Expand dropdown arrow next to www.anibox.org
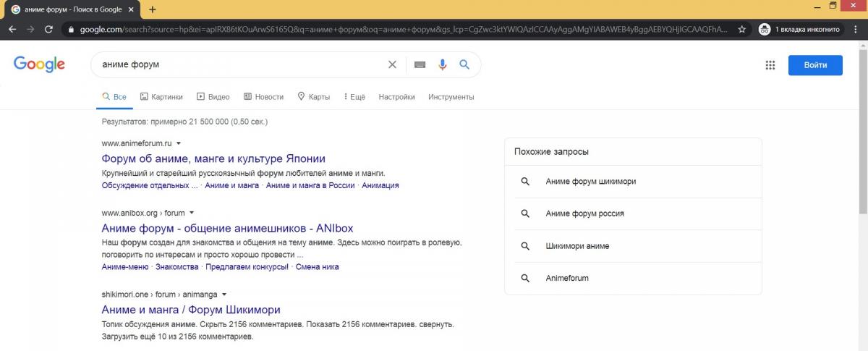Screen dimensions: 868x351 (x=192, y=213)
